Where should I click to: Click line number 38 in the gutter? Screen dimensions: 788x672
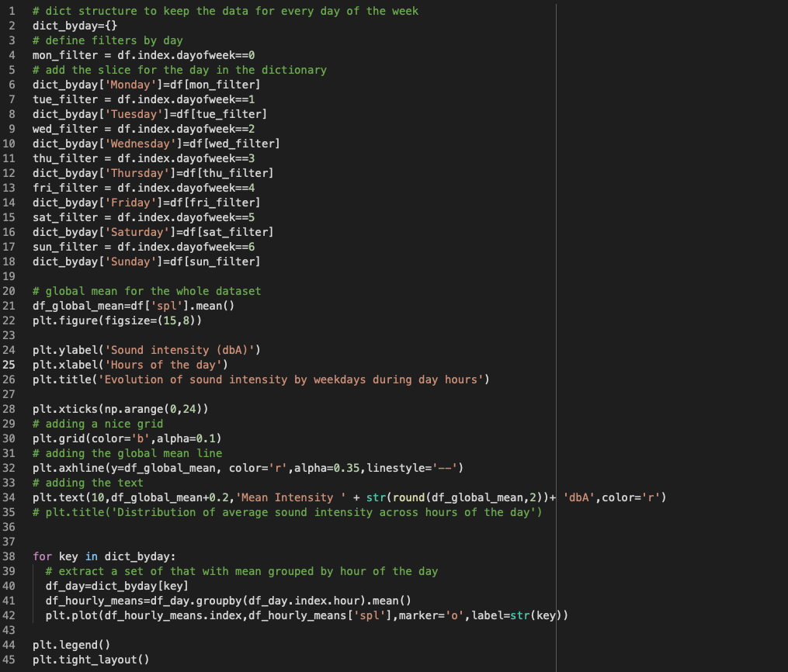[9, 556]
